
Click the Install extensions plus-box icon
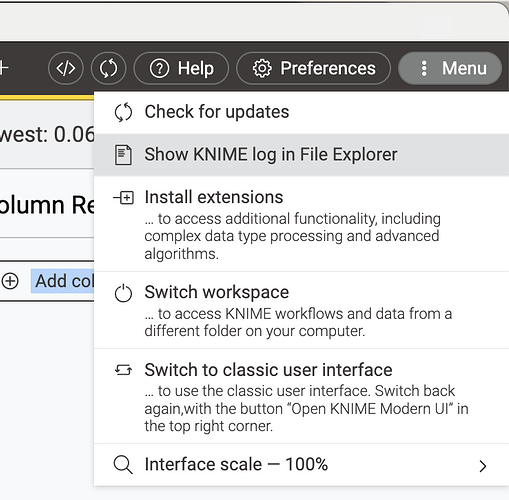tap(124, 197)
